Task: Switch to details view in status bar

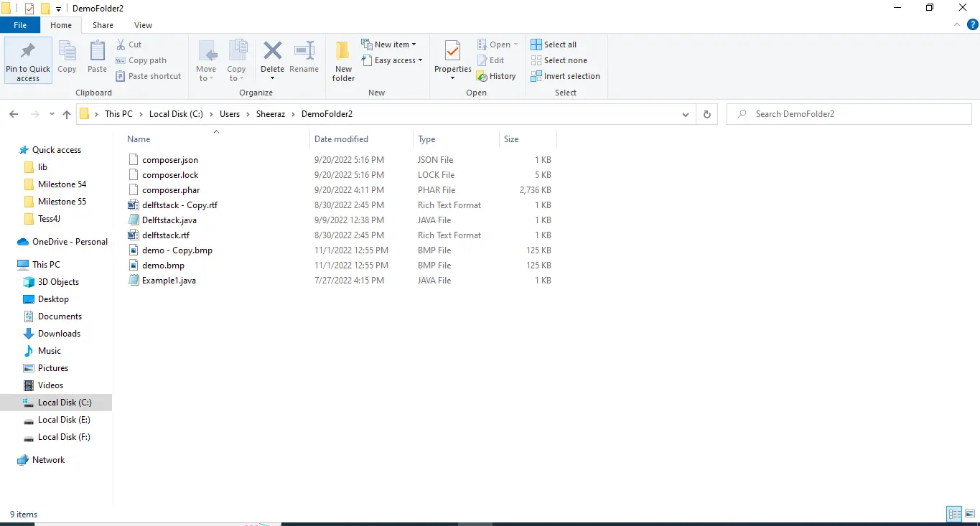Action: (954, 514)
